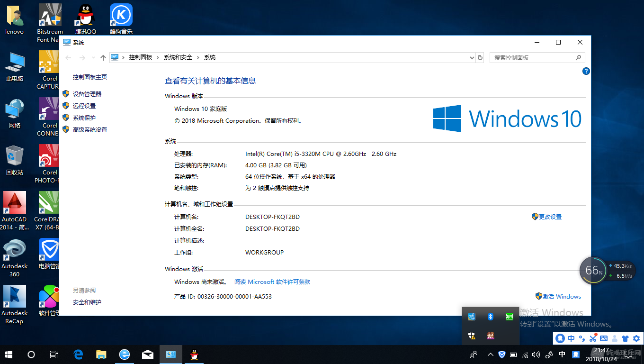Open 阅读 Microsoft 软件许可条款 link

pyautogui.click(x=272, y=282)
